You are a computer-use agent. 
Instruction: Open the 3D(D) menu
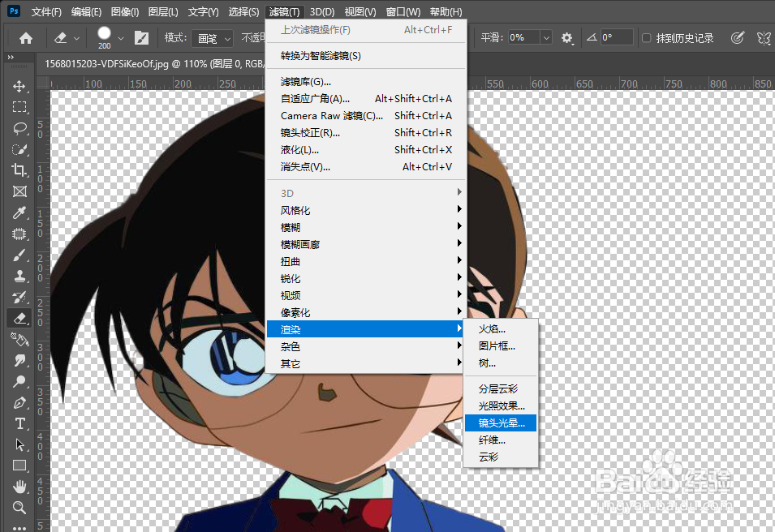pos(322,12)
